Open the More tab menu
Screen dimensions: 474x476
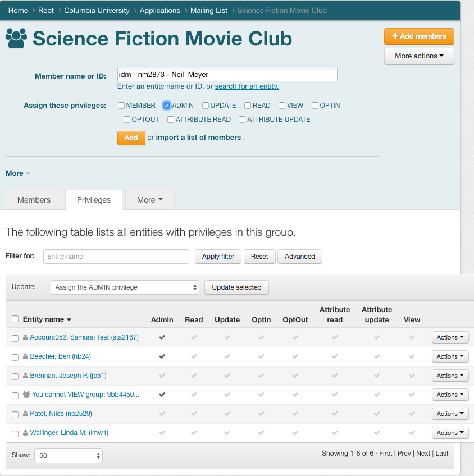(x=150, y=200)
